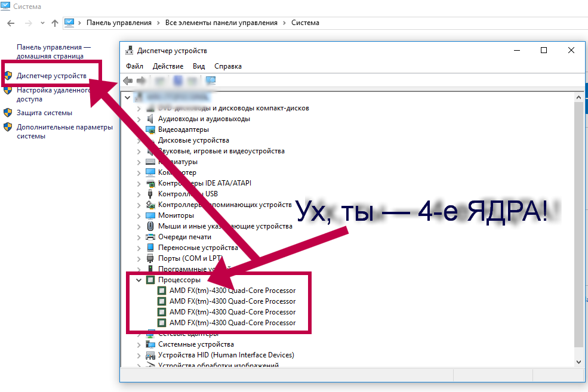Click the mouse icon beside Мыши
Image resolution: width=588 pixels, height=392 pixels.
pyautogui.click(x=150, y=226)
